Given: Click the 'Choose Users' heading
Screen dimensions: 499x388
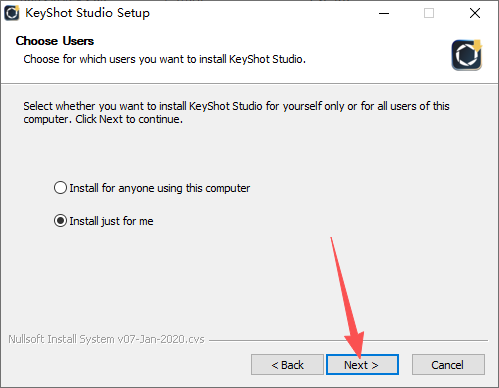Looking at the screenshot, I should [x=55, y=41].
